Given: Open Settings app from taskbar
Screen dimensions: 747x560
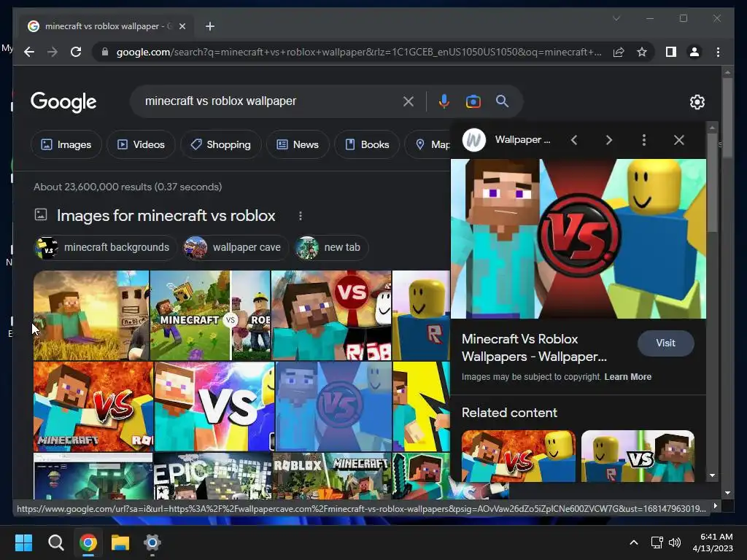Looking at the screenshot, I should coord(152,542).
